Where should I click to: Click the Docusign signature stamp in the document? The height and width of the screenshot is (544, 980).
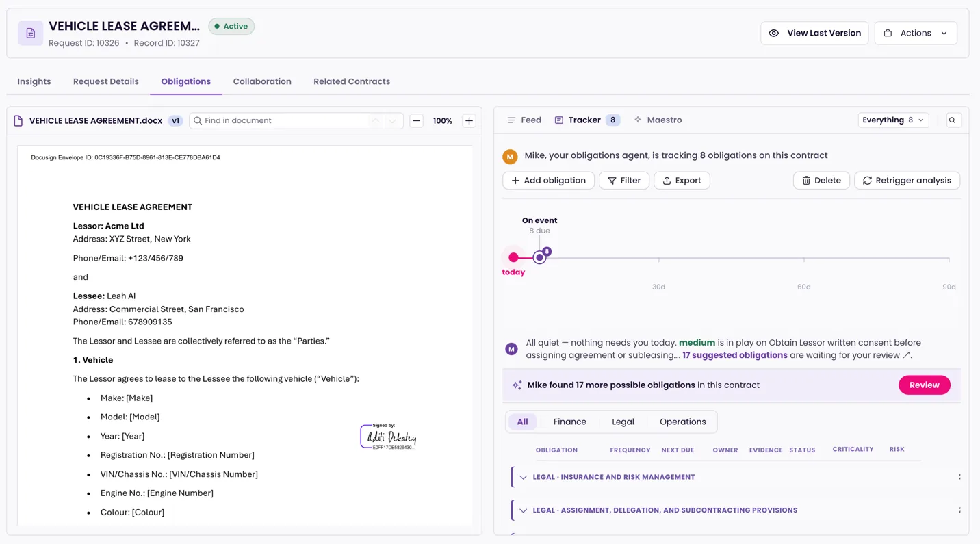(388, 437)
